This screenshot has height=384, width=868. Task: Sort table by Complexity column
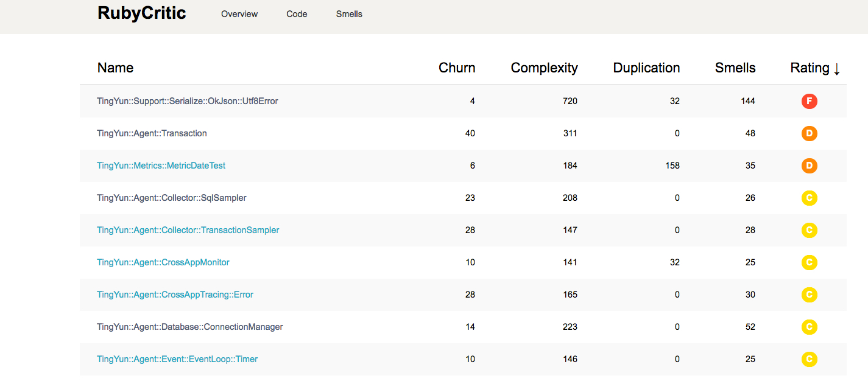(x=544, y=68)
